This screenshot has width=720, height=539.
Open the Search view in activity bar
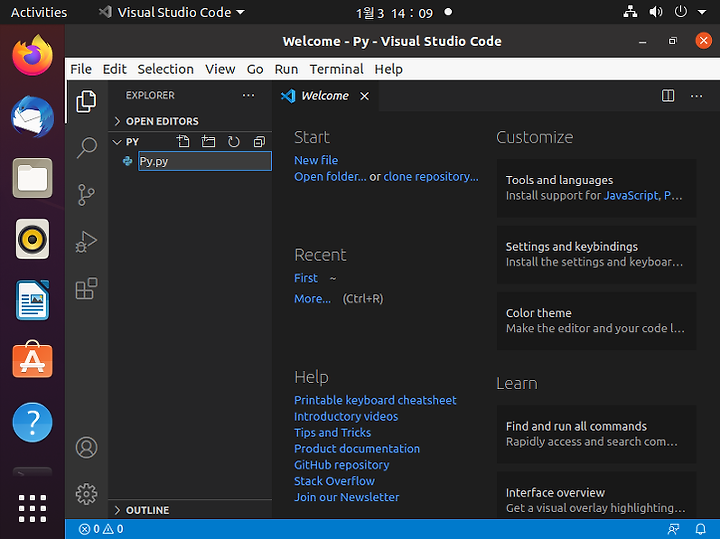pyautogui.click(x=86, y=148)
